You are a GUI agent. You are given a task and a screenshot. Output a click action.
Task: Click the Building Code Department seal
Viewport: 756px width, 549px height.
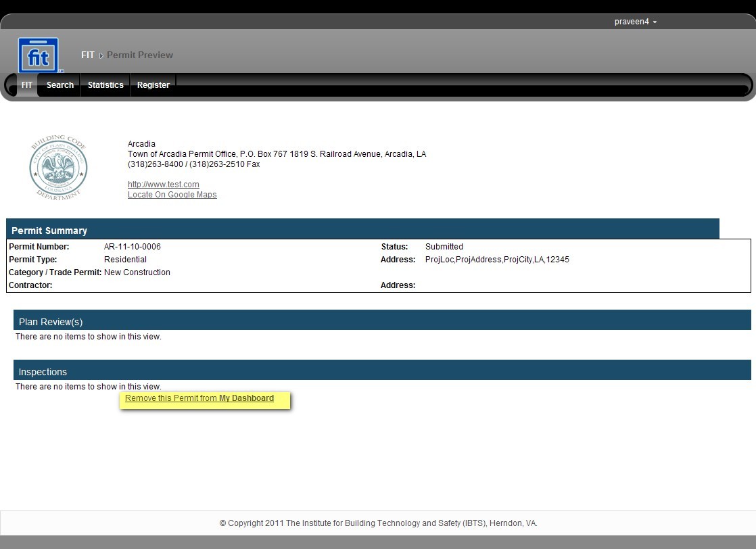[58, 166]
